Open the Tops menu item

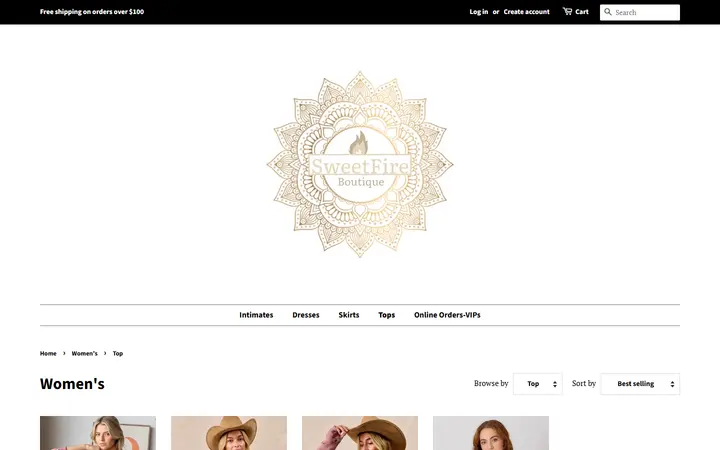[x=387, y=315]
